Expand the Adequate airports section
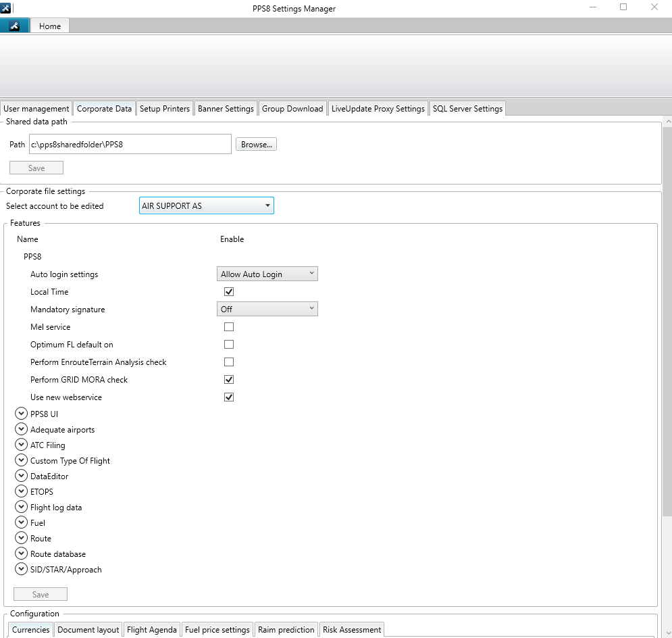 coord(21,428)
